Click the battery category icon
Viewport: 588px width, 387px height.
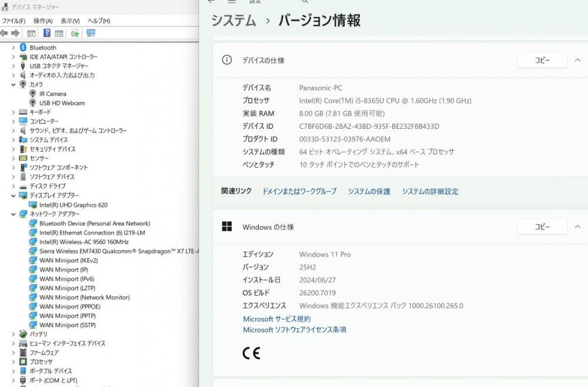(x=24, y=333)
